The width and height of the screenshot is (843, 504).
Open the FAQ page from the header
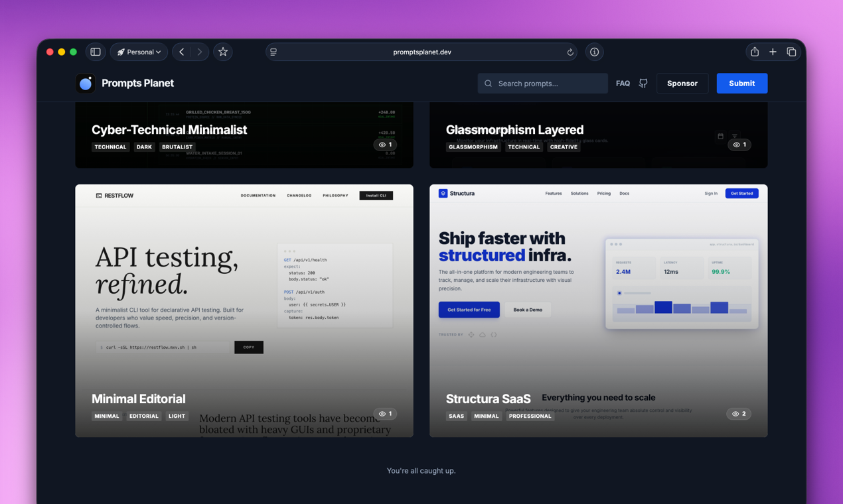tap(623, 83)
